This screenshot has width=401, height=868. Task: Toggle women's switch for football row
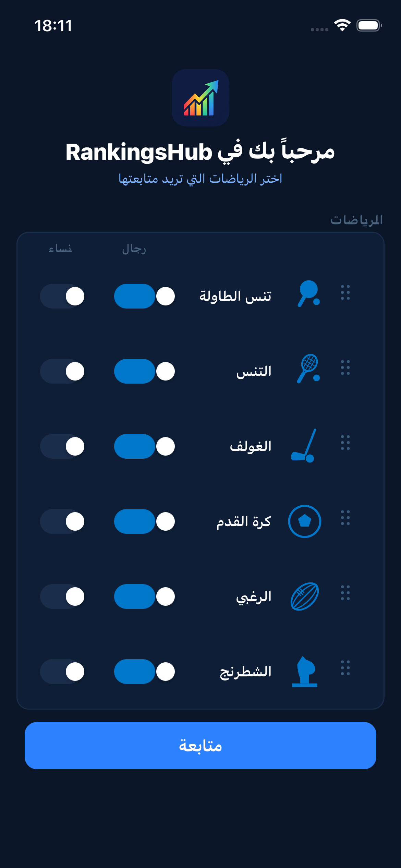click(62, 521)
